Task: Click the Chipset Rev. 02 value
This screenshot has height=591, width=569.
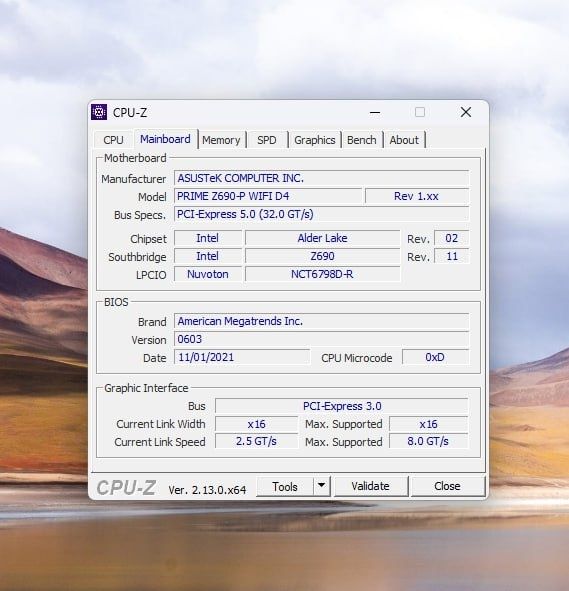Action: [451, 238]
